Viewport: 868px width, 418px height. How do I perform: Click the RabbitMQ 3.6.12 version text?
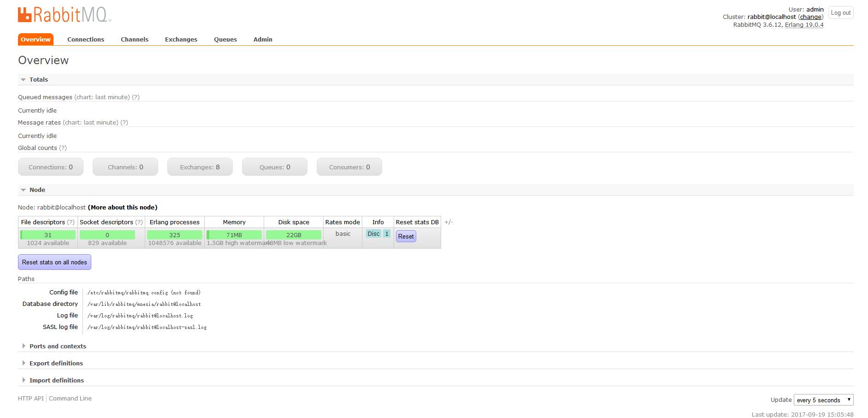point(757,24)
